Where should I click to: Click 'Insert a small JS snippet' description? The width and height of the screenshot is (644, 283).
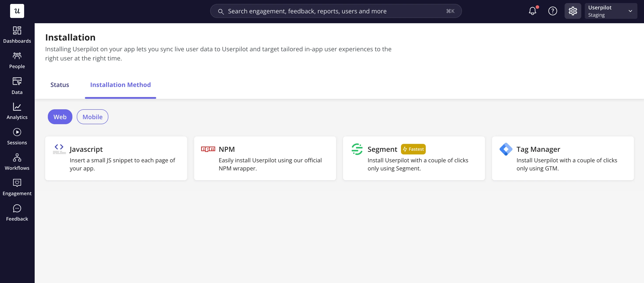[122, 164]
